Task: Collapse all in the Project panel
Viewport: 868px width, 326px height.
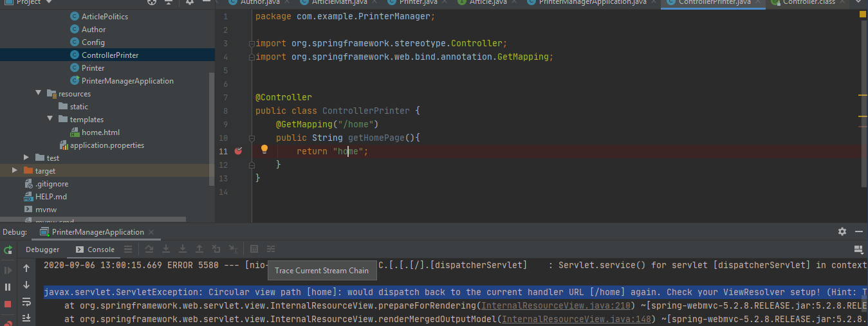Action: click(170, 2)
